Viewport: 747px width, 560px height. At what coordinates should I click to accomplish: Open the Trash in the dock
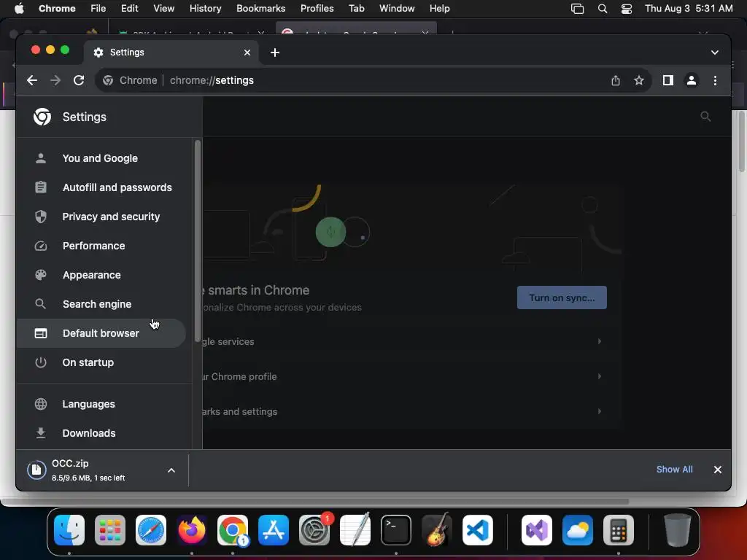[x=677, y=530]
